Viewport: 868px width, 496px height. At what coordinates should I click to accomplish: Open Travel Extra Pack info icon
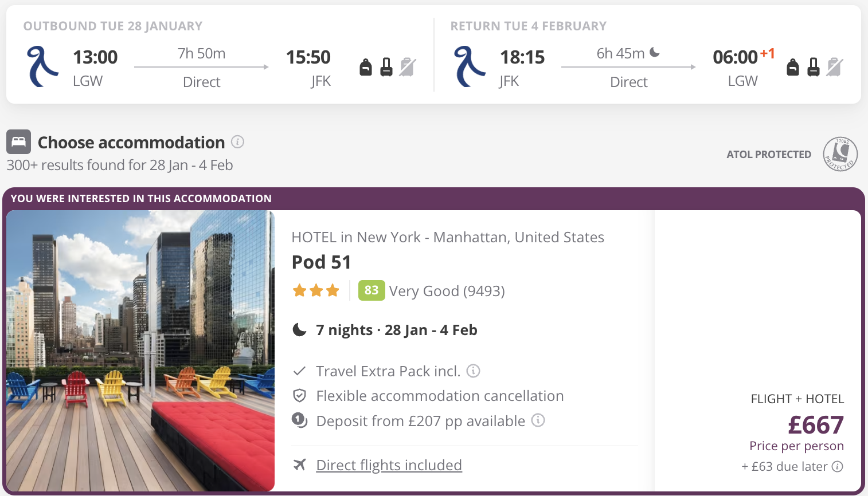473,371
